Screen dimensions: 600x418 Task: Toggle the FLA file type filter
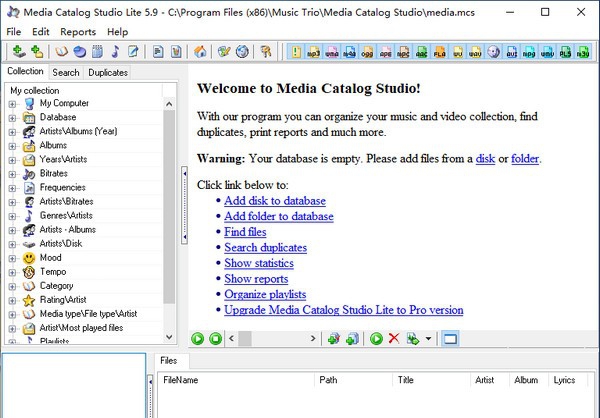coord(439,52)
